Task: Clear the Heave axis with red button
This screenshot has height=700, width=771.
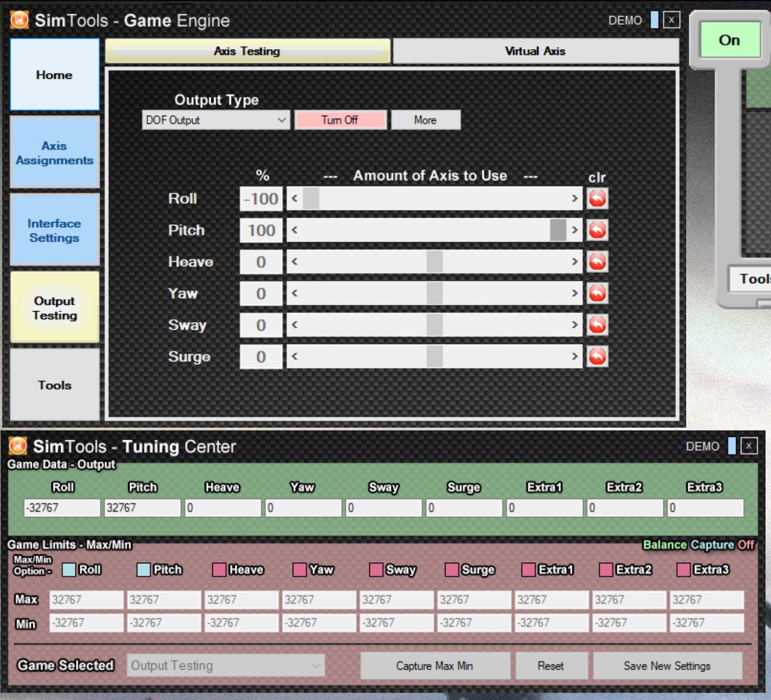Action: coord(597,262)
